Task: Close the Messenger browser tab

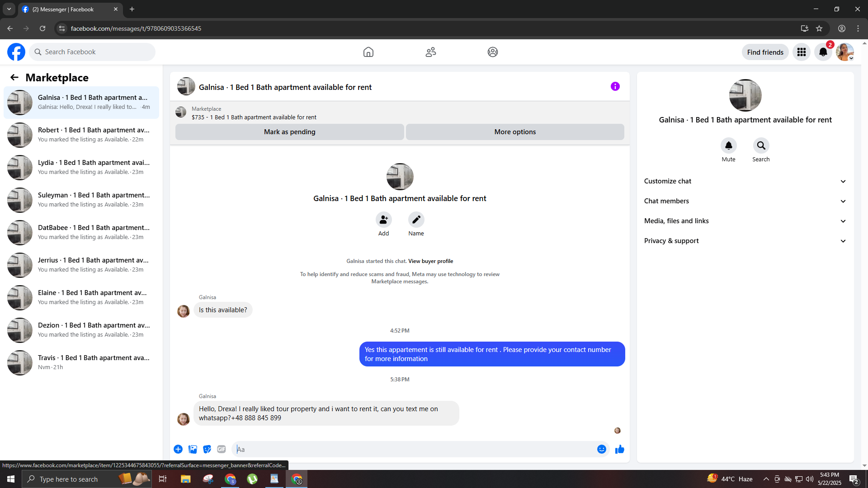Action: 116,9
